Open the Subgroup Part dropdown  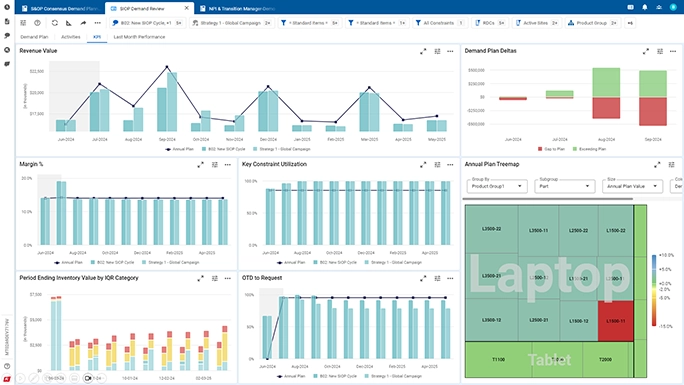click(x=564, y=186)
